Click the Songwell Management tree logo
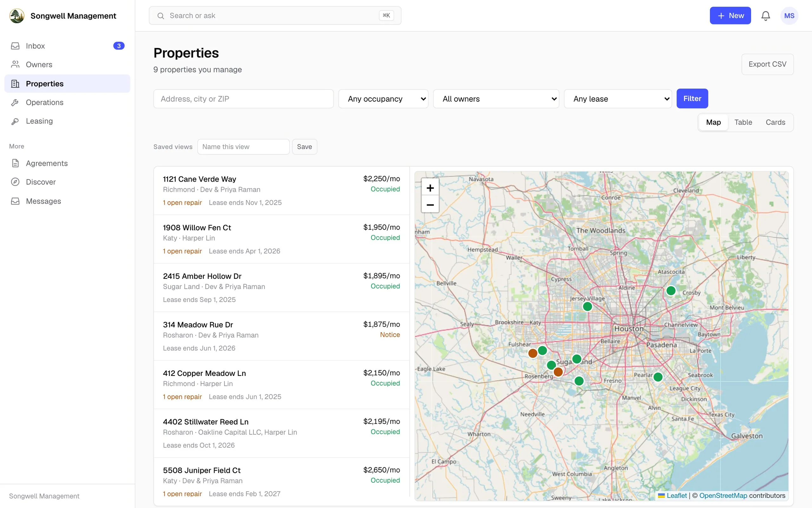Screen dimensions: 812x508 click(17, 16)
